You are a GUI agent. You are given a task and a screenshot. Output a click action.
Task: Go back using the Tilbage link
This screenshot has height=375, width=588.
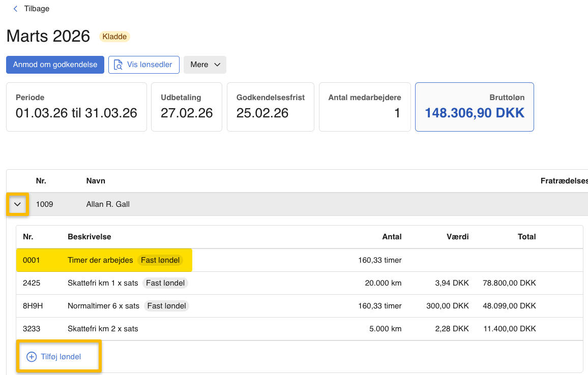tap(37, 9)
